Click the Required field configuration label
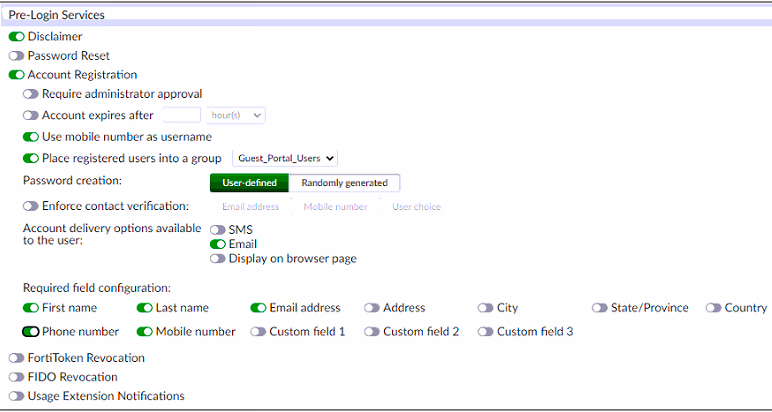Image resolution: width=772 pixels, height=412 pixels. point(97,287)
